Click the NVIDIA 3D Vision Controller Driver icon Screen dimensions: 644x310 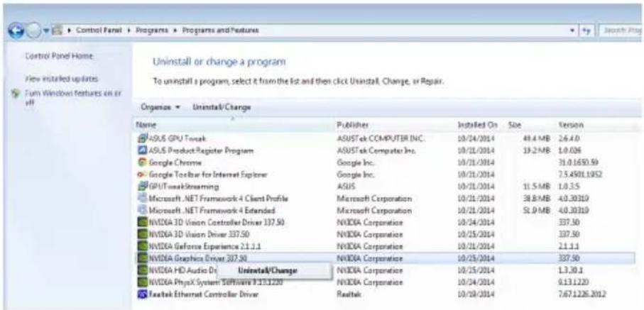pos(142,223)
